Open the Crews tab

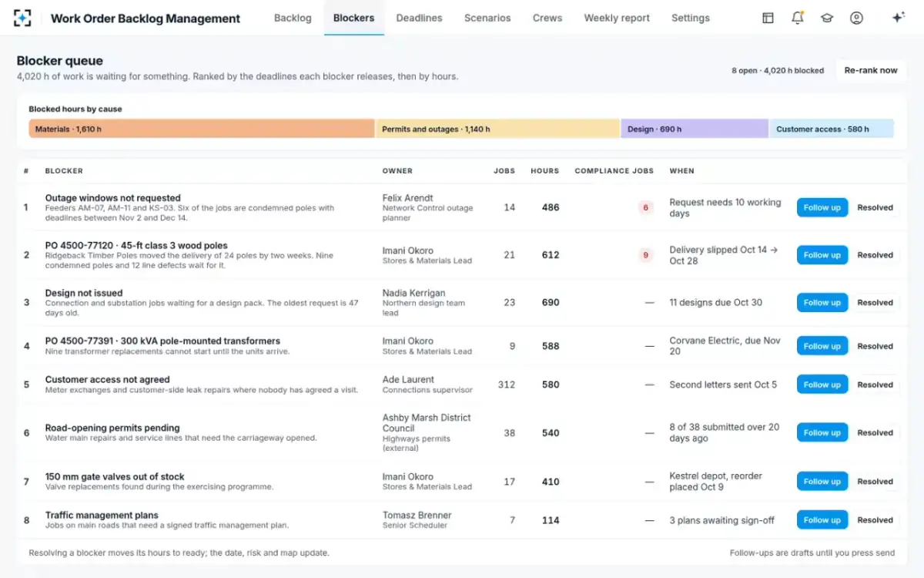point(547,18)
